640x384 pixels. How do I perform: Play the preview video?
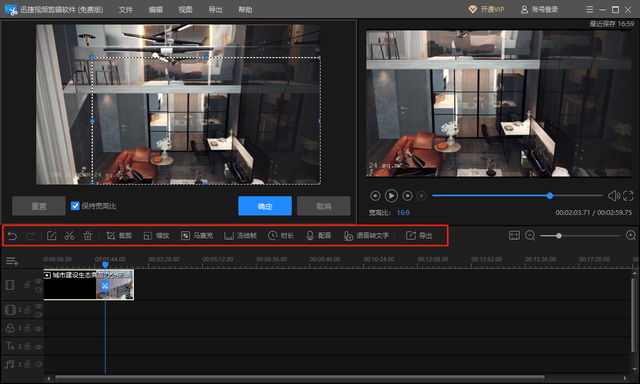(x=391, y=196)
